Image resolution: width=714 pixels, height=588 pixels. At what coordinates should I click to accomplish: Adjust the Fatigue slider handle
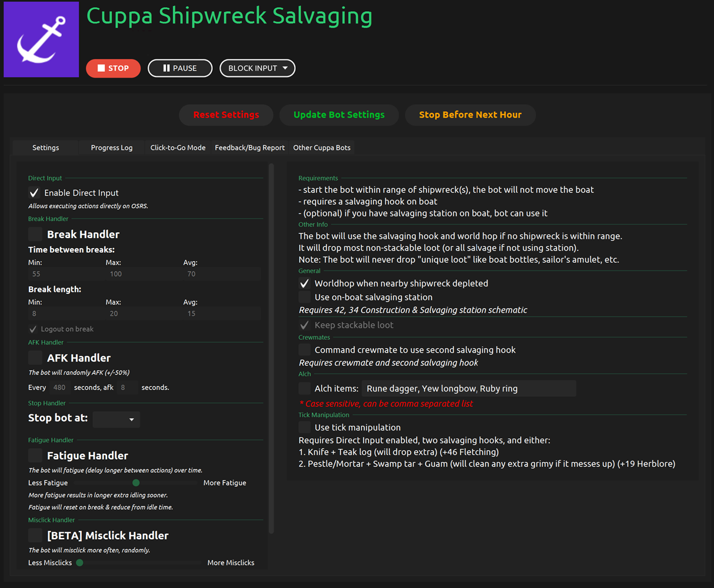pos(136,483)
